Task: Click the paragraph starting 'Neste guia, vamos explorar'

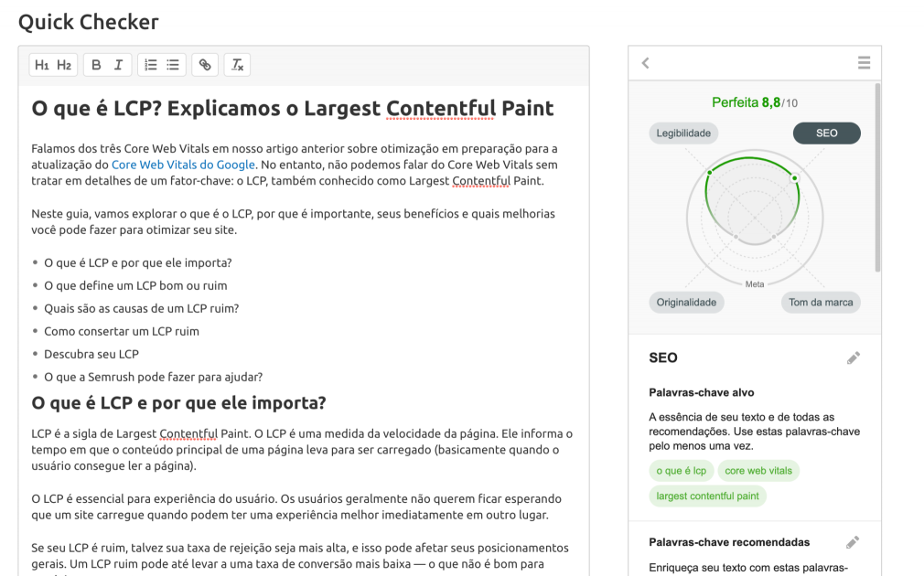Action: click(294, 222)
